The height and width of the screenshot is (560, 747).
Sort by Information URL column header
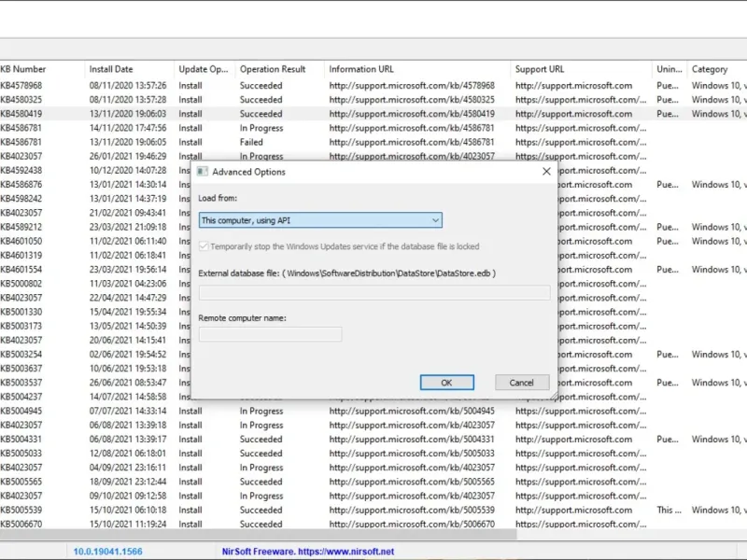tap(416, 69)
